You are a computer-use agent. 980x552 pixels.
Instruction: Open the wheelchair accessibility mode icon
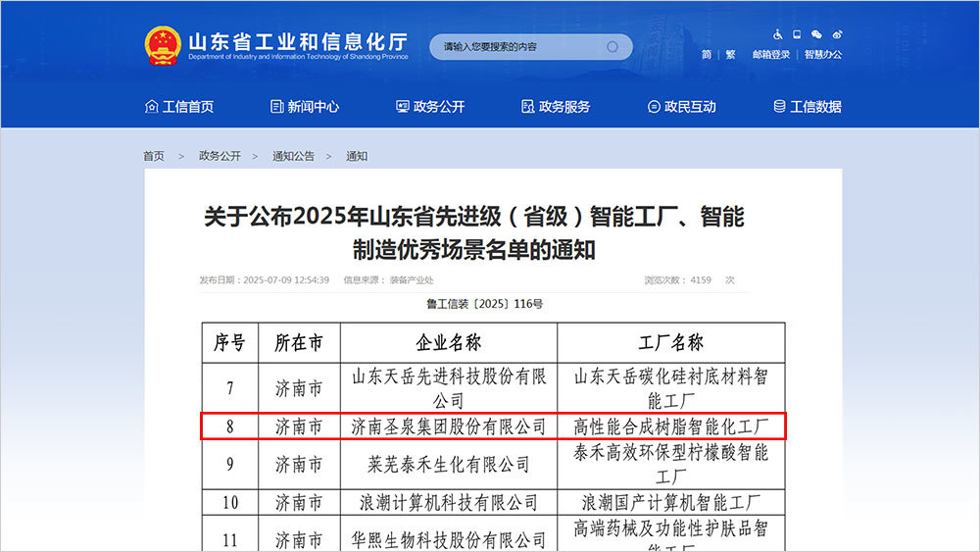click(778, 34)
